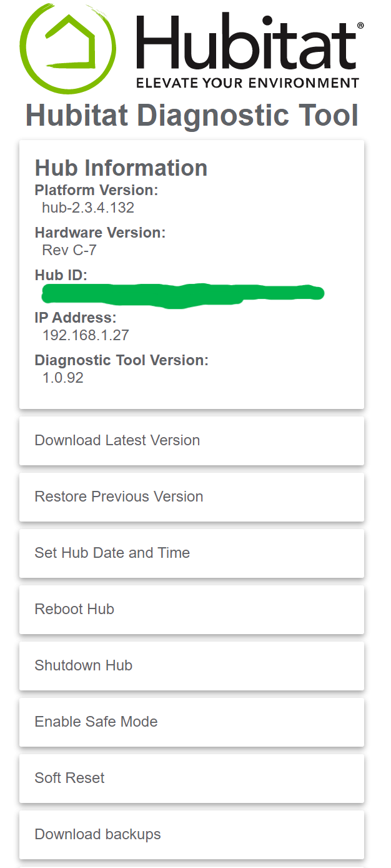Click the IP address 192.168.1.27
The width and height of the screenshot is (391, 868).
[x=86, y=335]
